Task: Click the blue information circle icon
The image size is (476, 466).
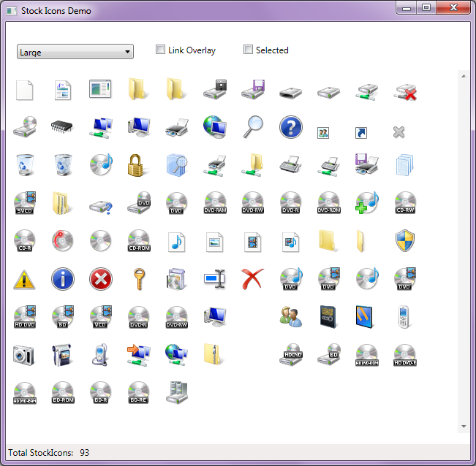Action: (62, 279)
